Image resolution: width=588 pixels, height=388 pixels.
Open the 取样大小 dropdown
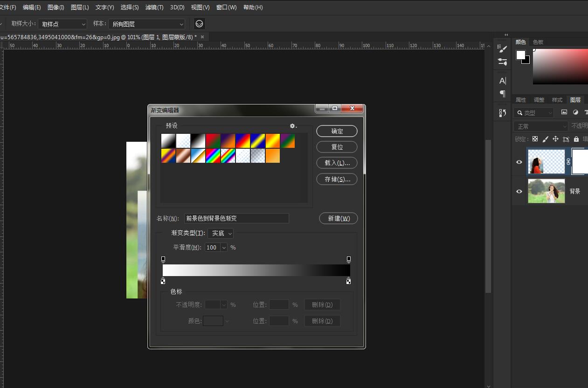point(62,24)
